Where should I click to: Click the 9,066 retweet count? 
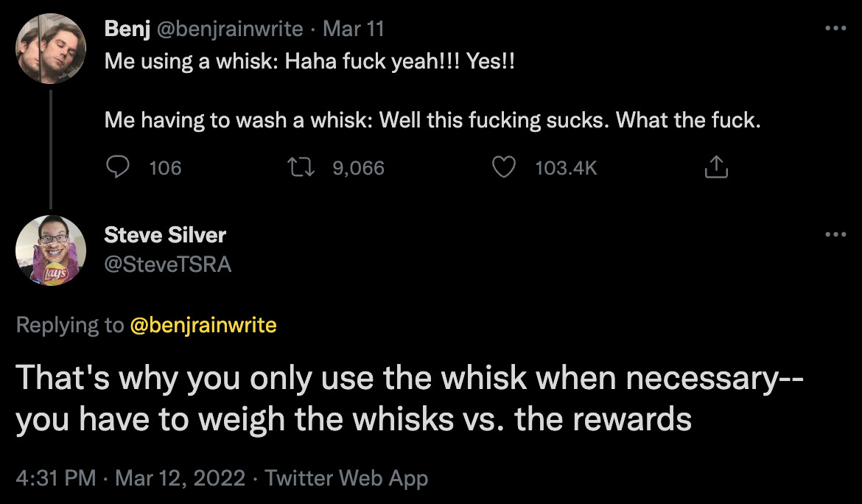click(358, 168)
